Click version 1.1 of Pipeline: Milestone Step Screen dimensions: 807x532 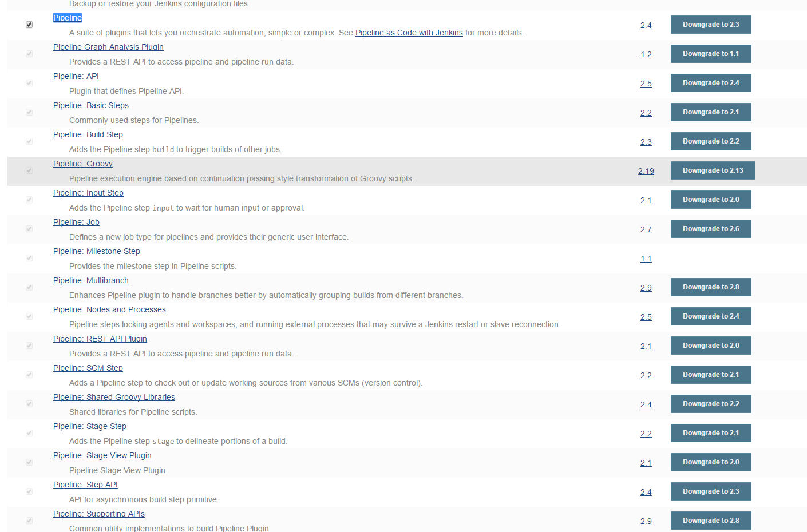pos(646,259)
